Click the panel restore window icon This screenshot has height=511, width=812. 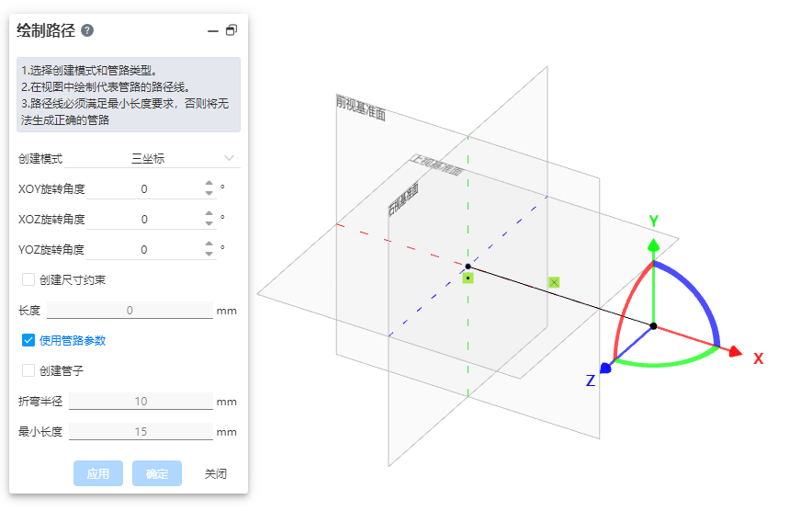(x=231, y=30)
